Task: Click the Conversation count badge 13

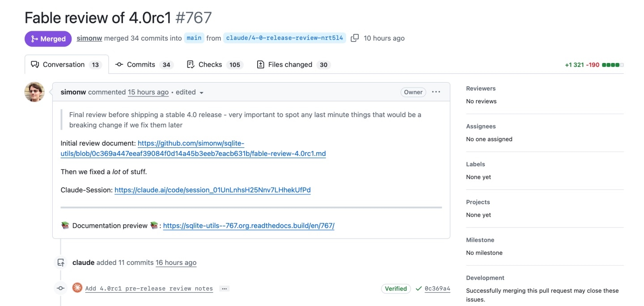Action: (x=95, y=65)
